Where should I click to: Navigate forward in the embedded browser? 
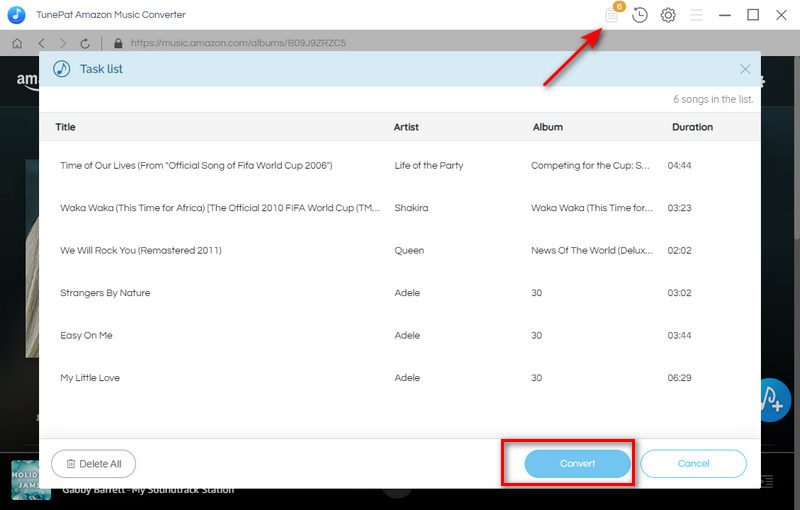[63, 43]
